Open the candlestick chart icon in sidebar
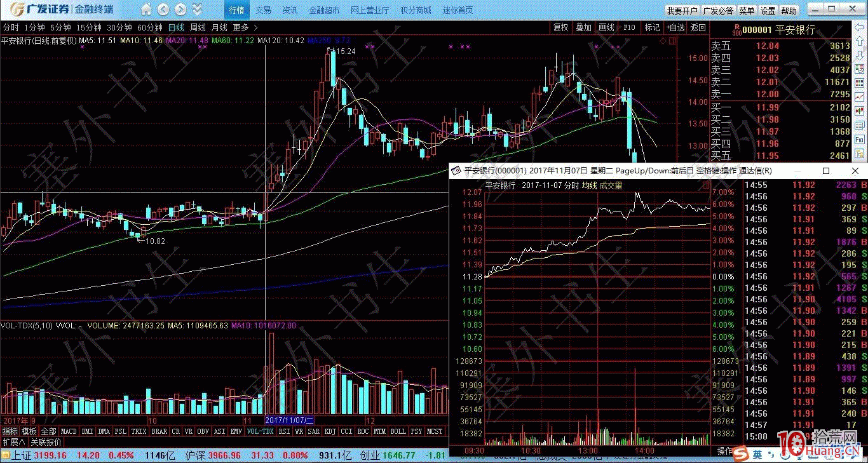868x463 pixels. click(x=860, y=111)
